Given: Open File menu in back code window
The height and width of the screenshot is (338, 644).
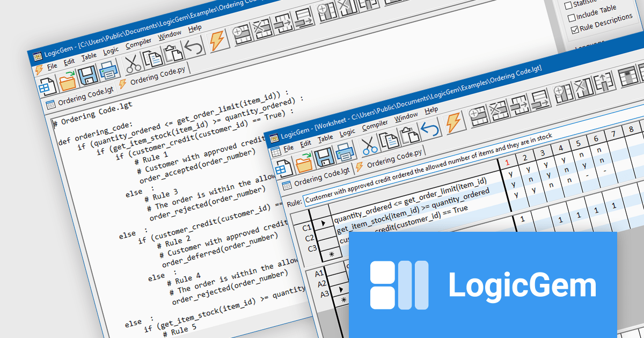Looking at the screenshot, I should coord(52,67).
